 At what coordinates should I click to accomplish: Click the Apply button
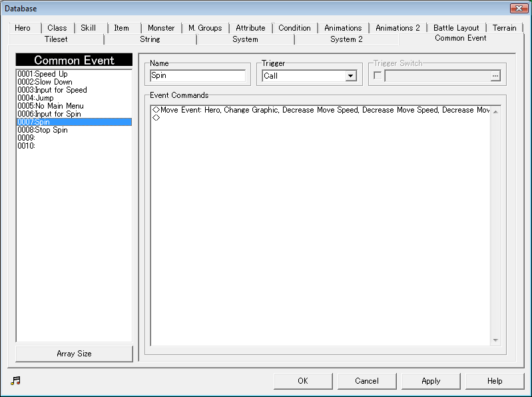pyautogui.click(x=431, y=381)
